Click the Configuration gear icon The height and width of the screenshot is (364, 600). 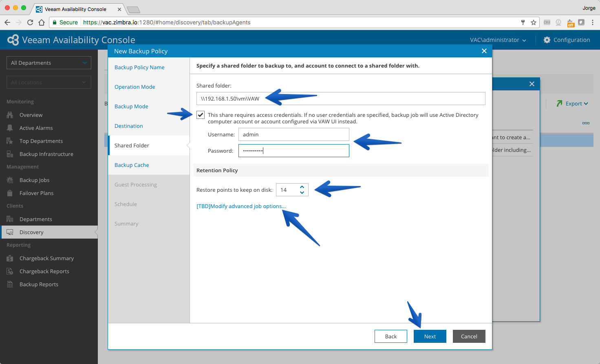point(547,40)
